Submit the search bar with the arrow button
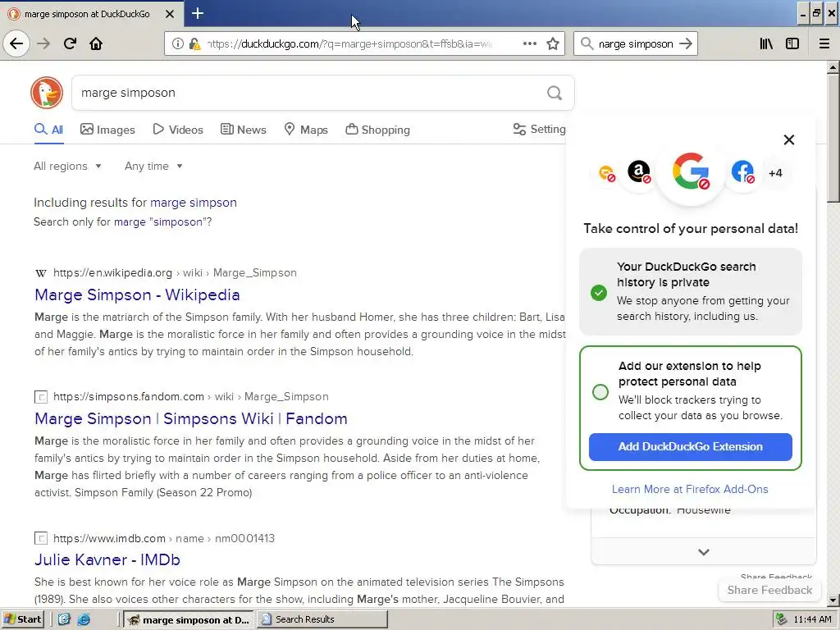This screenshot has width=840, height=630. pos(686,43)
